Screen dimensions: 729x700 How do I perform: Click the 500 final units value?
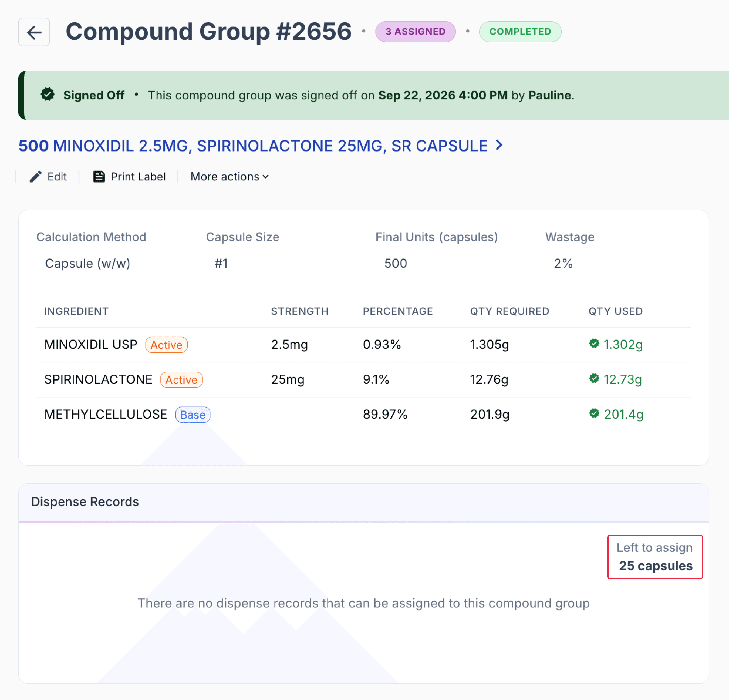tap(396, 263)
